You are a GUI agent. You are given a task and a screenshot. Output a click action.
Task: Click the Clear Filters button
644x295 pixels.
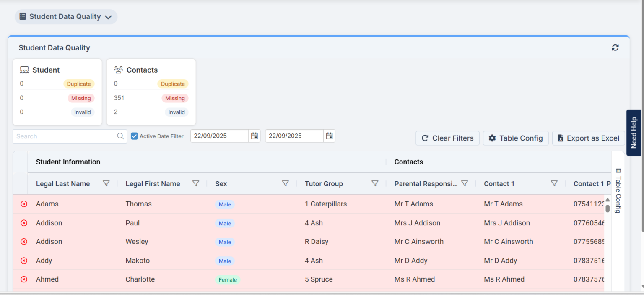(x=447, y=138)
